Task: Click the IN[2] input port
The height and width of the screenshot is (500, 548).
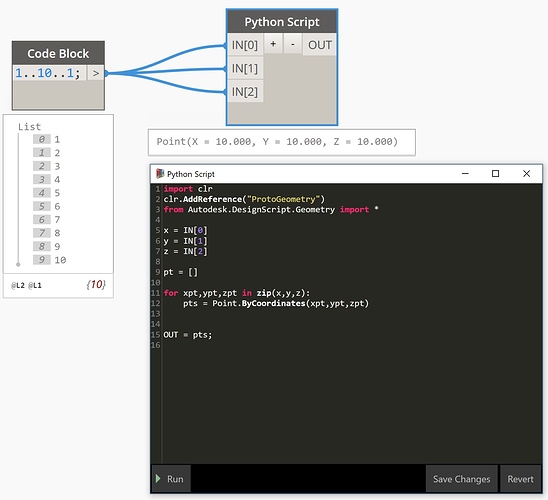Action: [245, 92]
